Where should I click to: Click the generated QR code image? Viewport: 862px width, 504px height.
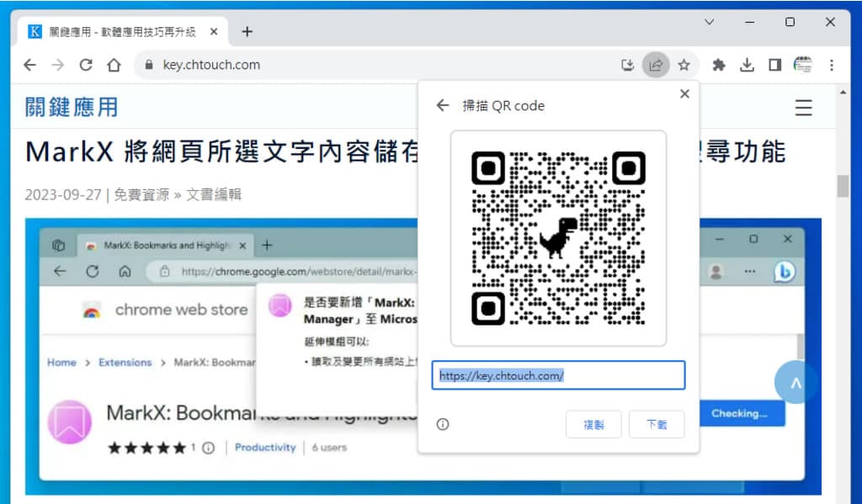559,238
